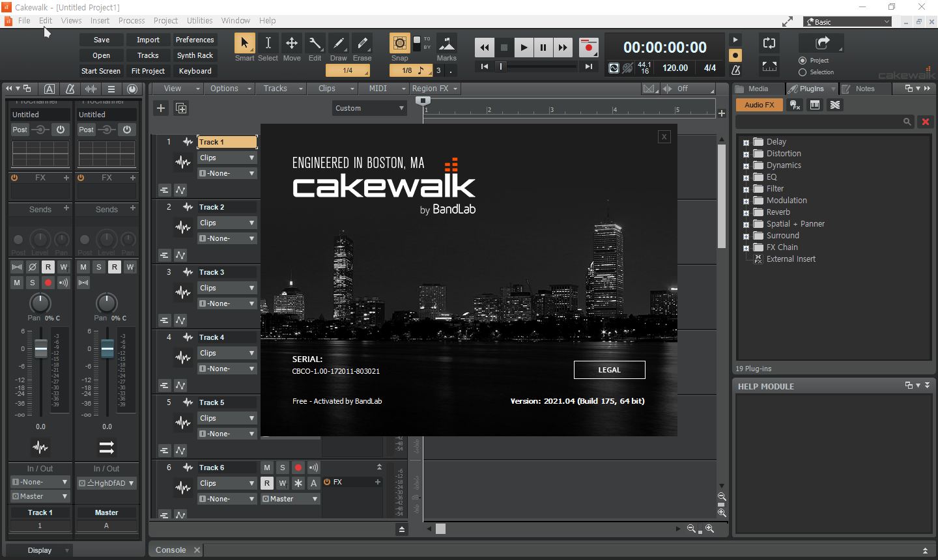Click the Export share icon

point(822,43)
